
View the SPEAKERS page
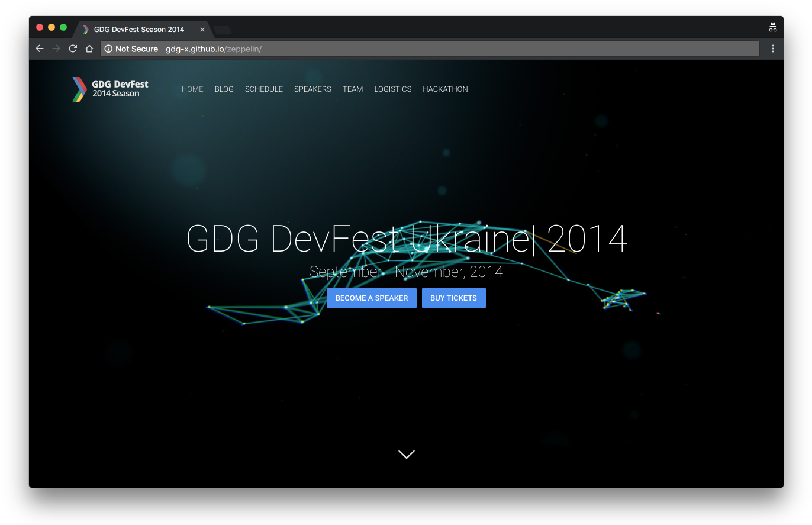click(312, 89)
